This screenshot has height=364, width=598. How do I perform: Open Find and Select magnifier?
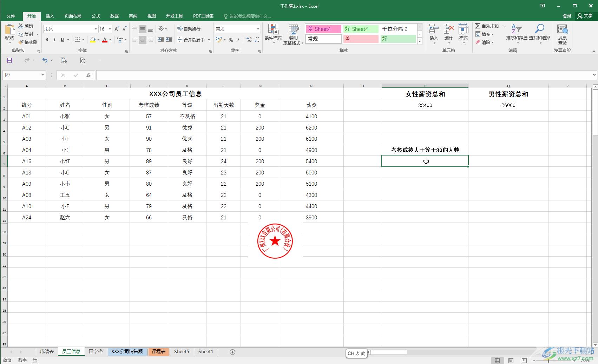[539, 29]
